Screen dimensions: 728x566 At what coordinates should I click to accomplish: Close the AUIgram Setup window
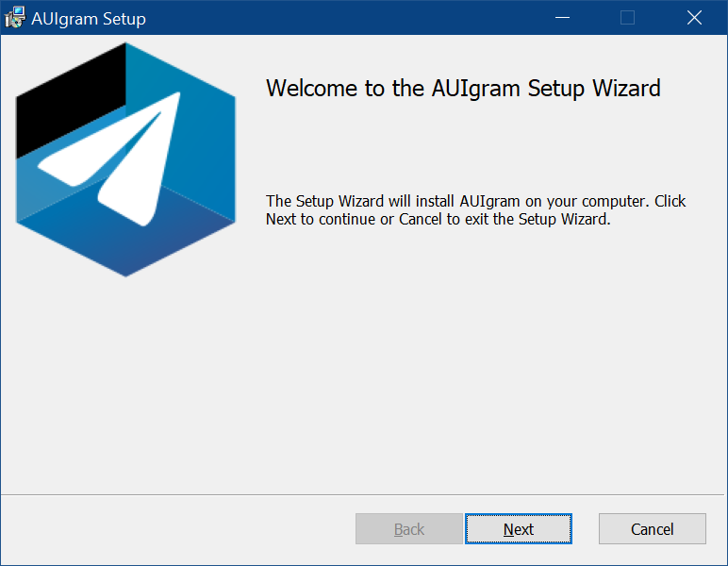click(694, 18)
